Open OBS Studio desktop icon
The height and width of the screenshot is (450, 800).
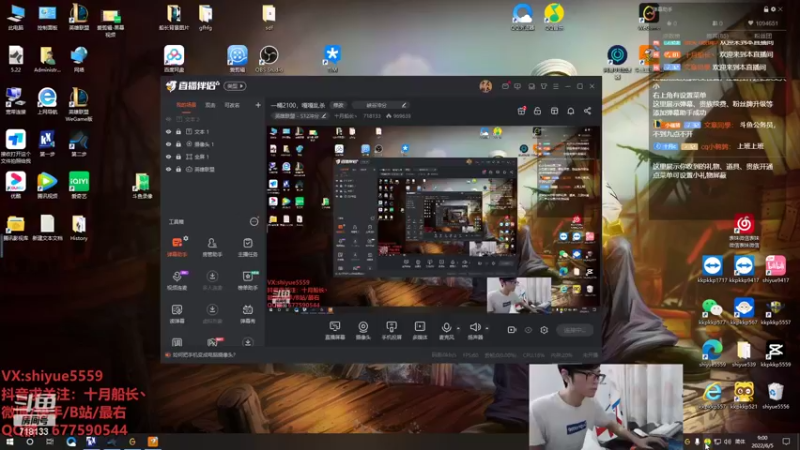tap(269, 59)
